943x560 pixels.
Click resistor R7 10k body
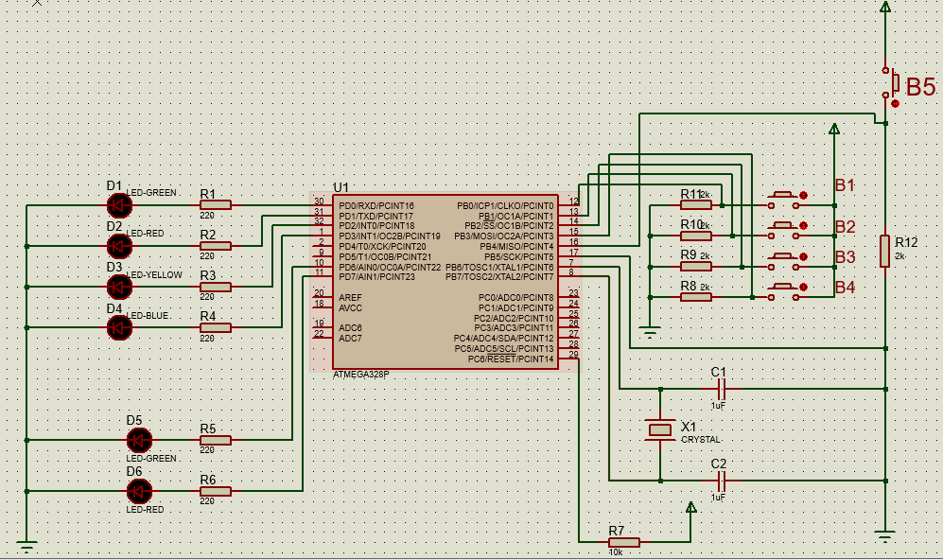click(x=623, y=543)
